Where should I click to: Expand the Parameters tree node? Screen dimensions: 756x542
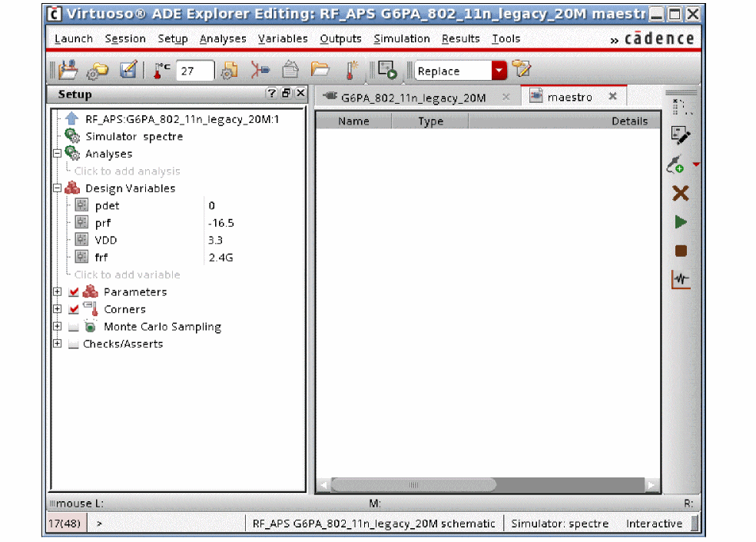pyautogui.click(x=58, y=291)
